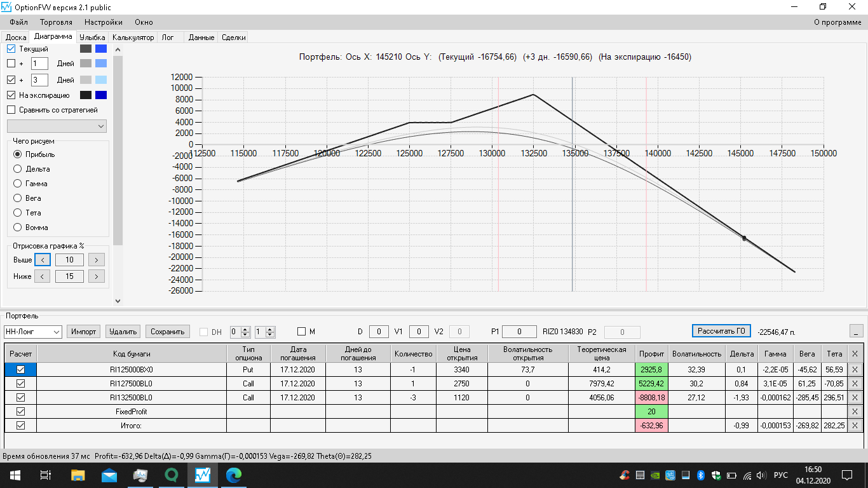Click the light blue swatch in +3 Дней row
This screenshot has width=868, height=488.
point(100,80)
